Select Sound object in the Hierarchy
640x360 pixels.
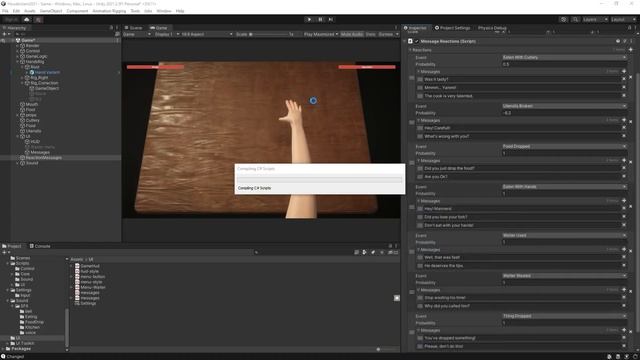[32, 163]
